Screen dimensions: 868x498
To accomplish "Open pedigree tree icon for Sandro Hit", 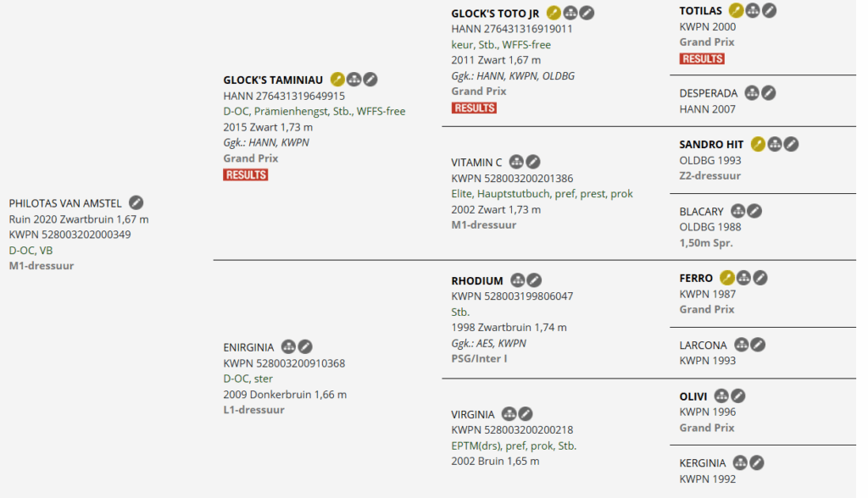I will (x=774, y=144).
